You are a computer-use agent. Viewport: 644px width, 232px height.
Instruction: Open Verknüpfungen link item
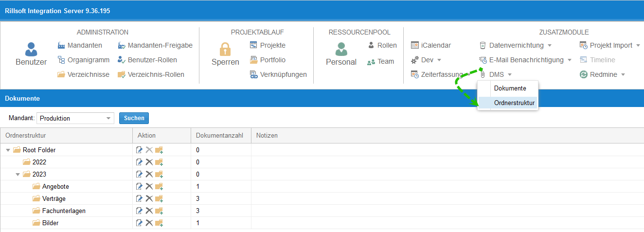tap(278, 74)
